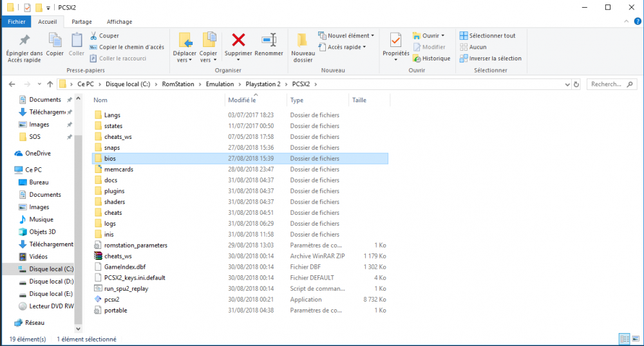Open the quick access toolbar customize arrow
Screen dimensions: 644x346
(48, 8)
